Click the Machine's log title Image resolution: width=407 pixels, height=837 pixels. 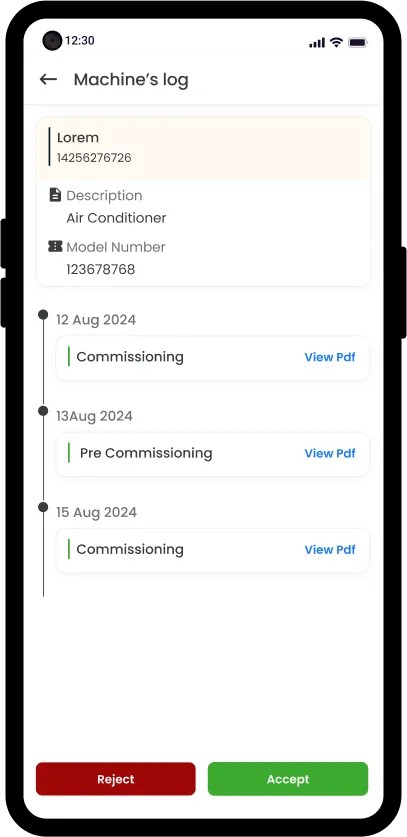[131, 80]
